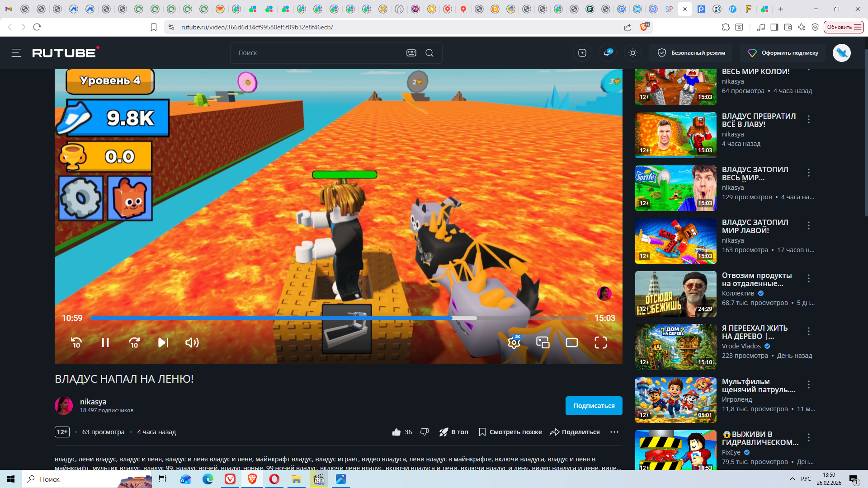This screenshot has width=868, height=488.
Task: Enter fullscreen video mode
Action: (600, 343)
